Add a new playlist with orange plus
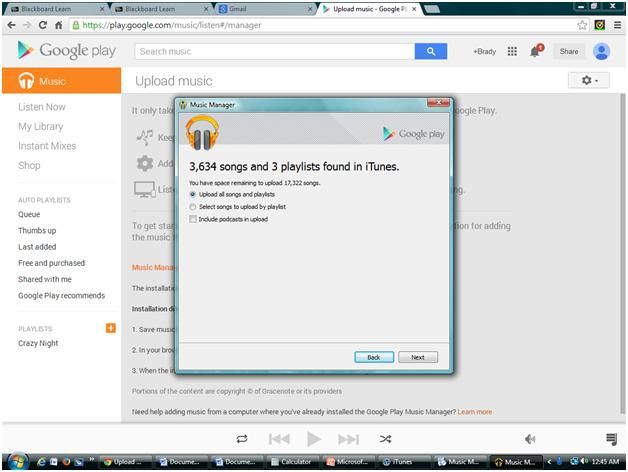628x472 pixels. (111, 328)
